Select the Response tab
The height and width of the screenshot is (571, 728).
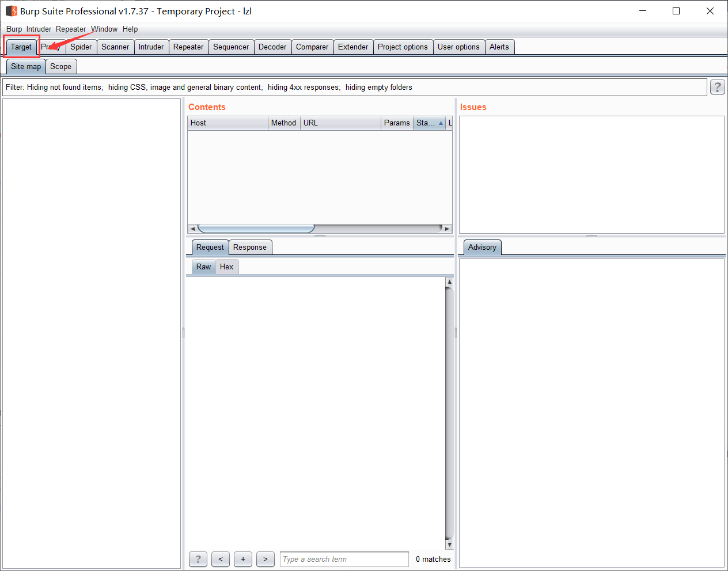[250, 248]
